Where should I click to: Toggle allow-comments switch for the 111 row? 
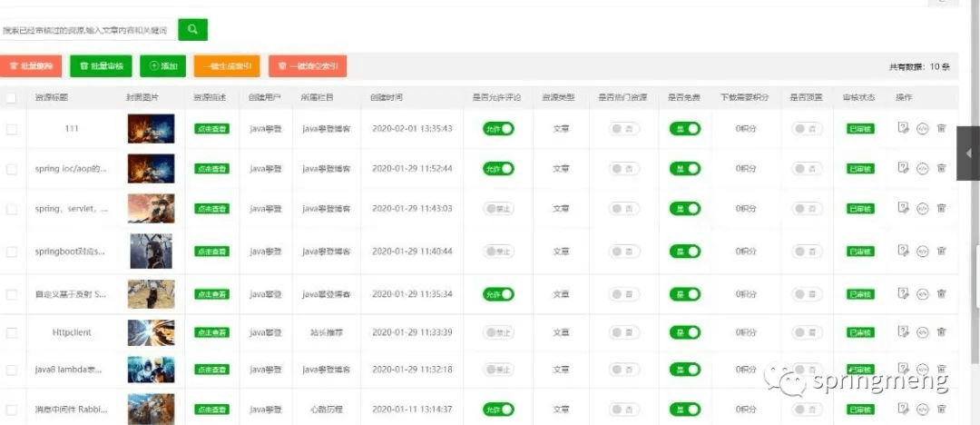[498, 128]
